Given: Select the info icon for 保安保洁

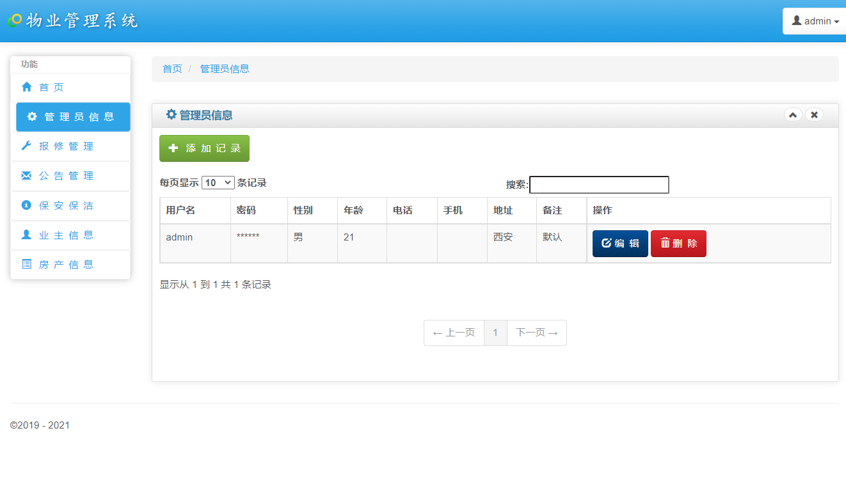Looking at the screenshot, I should tap(26, 205).
